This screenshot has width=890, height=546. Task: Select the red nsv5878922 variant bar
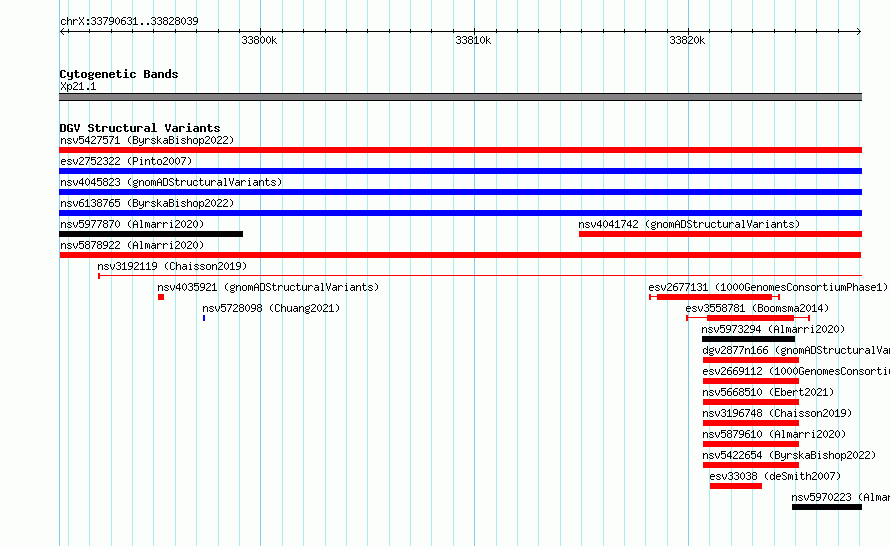pyautogui.click(x=460, y=255)
